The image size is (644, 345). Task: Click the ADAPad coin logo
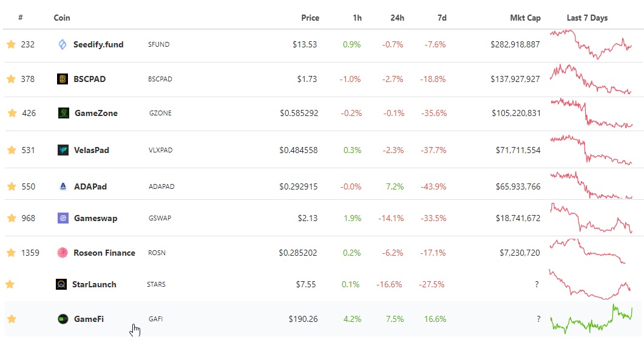tap(63, 186)
